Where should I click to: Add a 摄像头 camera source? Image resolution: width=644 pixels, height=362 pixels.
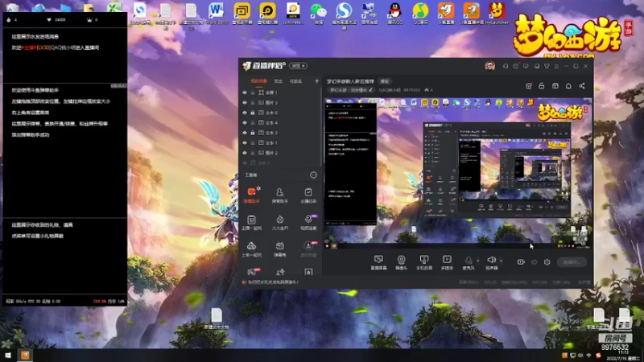tap(401, 262)
